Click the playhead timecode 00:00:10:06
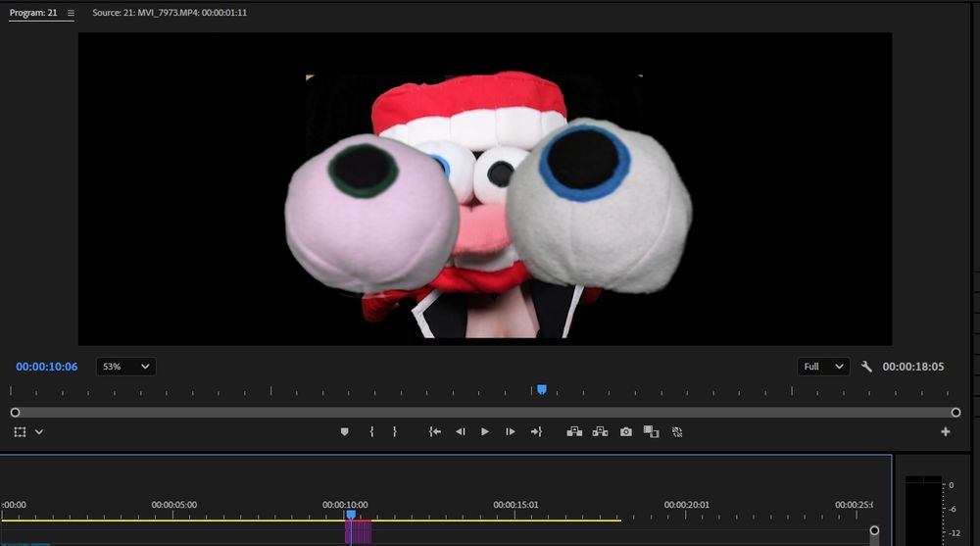Viewport: 980px width, 546px height. (x=47, y=367)
